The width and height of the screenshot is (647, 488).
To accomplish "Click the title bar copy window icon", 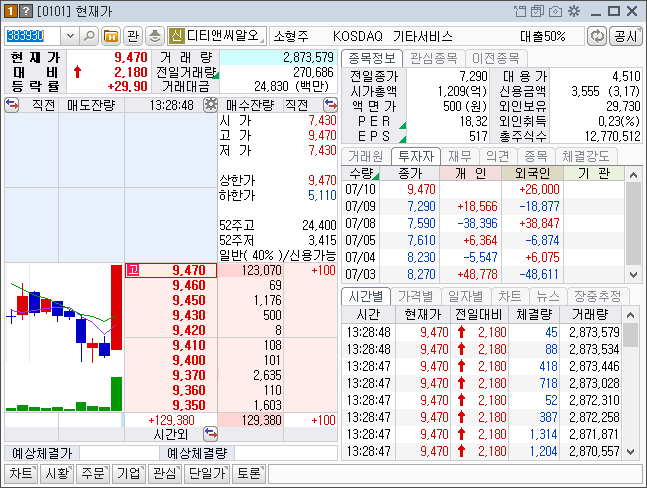I will pyautogui.click(x=537, y=11).
